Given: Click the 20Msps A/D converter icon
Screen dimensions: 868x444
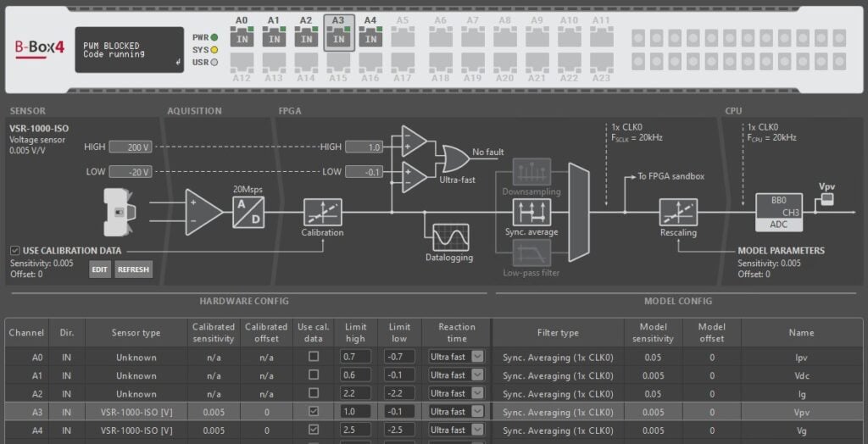Looking at the screenshot, I should click(x=249, y=212).
